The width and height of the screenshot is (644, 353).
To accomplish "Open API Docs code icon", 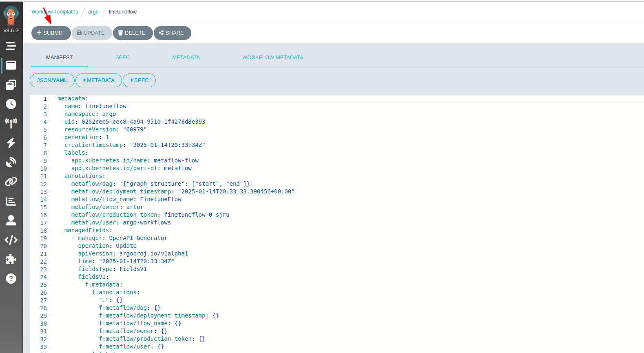I will tap(11, 240).
